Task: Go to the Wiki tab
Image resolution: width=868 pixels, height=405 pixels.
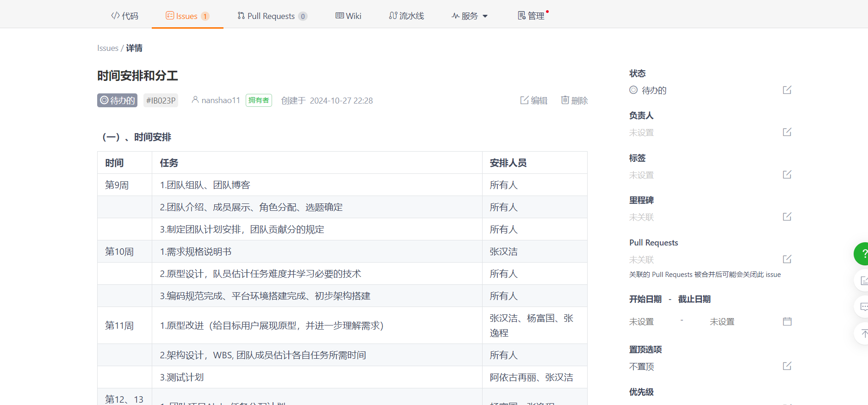Action: click(x=348, y=16)
